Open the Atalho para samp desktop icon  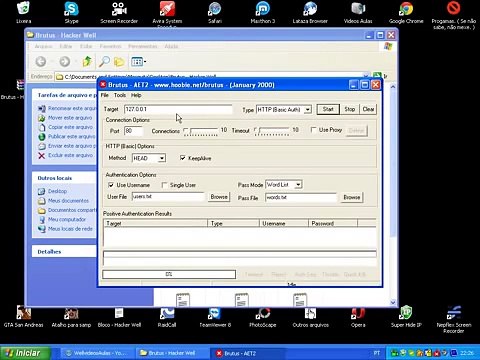point(71,317)
